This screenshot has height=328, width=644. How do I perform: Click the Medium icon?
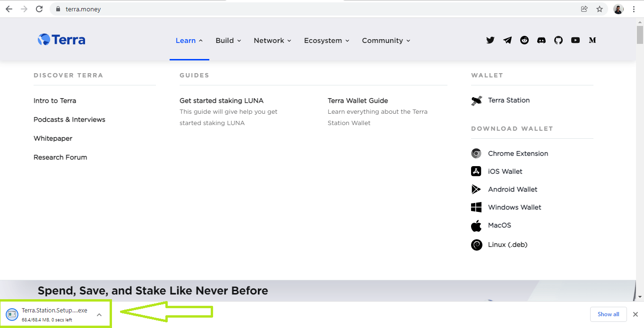592,40
